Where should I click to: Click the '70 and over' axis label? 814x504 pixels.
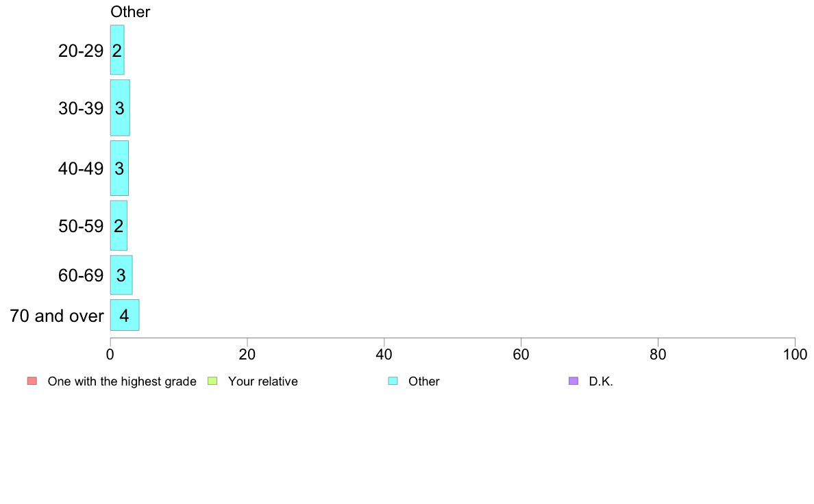pos(57,316)
